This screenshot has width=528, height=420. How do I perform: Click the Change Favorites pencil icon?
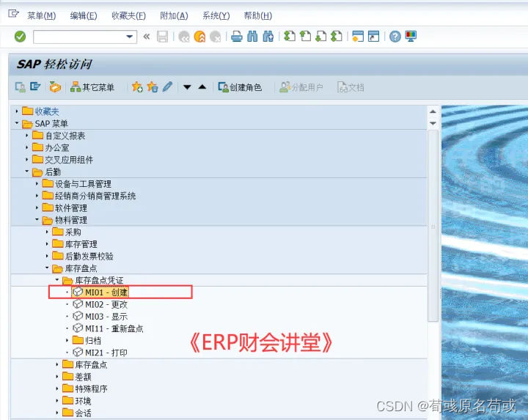pos(167,86)
